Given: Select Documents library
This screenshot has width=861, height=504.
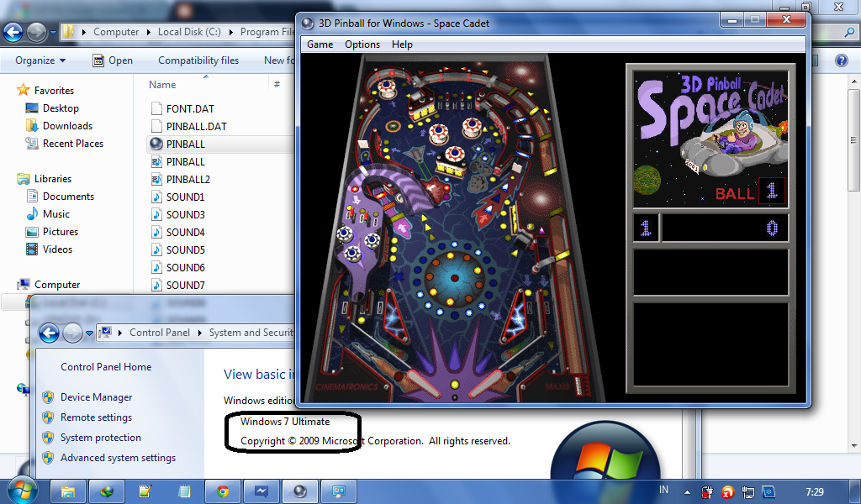Looking at the screenshot, I should tap(68, 197).
